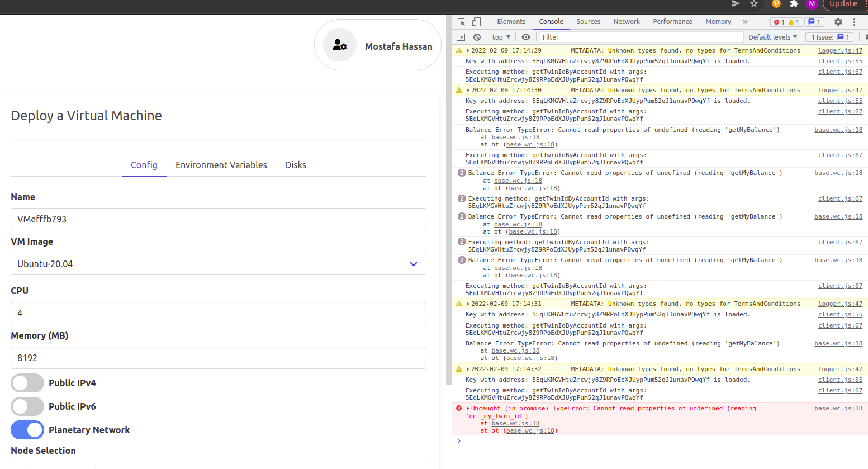The height and width of the screenshot is (469, 868).
Task: Toggle the device toolbar icon
Action: pos(476,22)
